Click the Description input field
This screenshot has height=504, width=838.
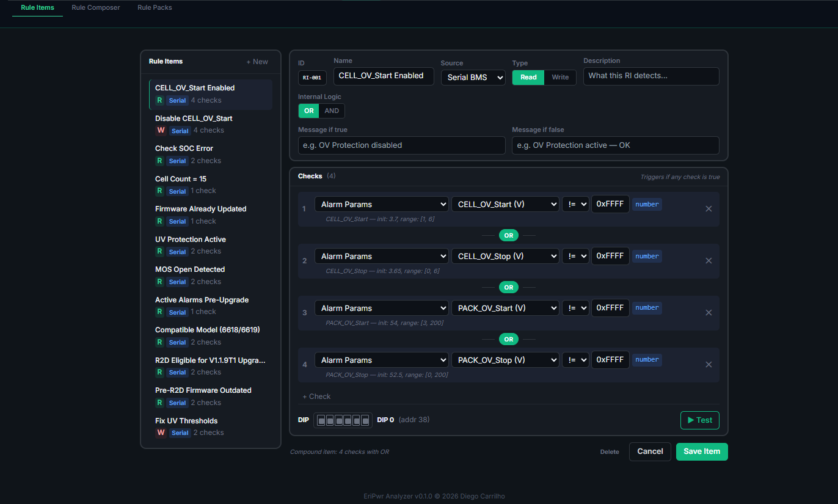click(x=650, y=76)
